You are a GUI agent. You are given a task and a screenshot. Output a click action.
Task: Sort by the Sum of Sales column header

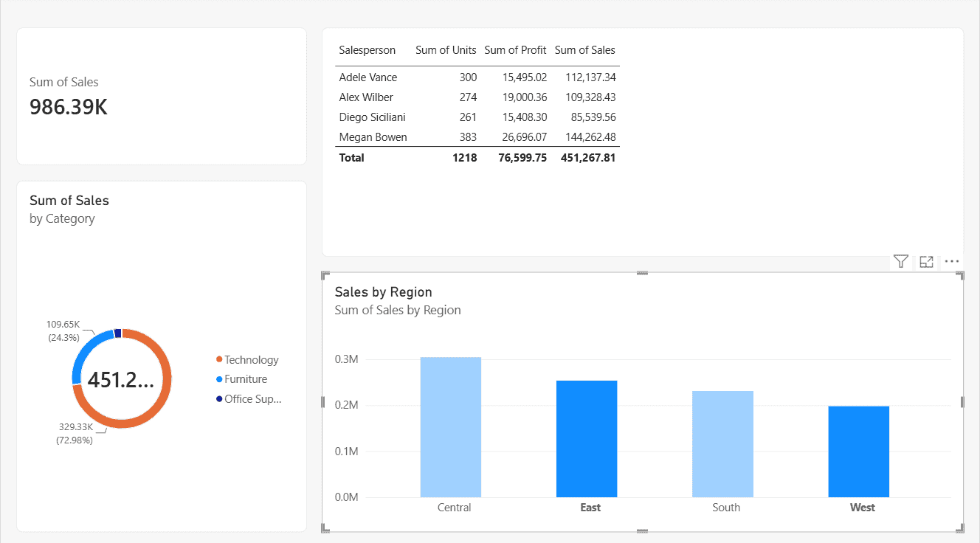click(584, 50)
